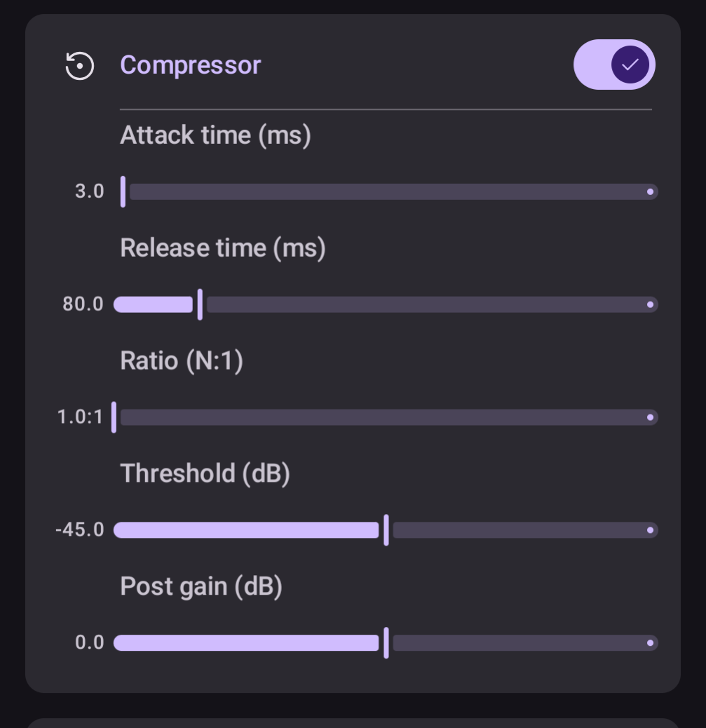Click the Post gain value 0.0
Viewport: 706px width, 728px height.
click(89, 643)
